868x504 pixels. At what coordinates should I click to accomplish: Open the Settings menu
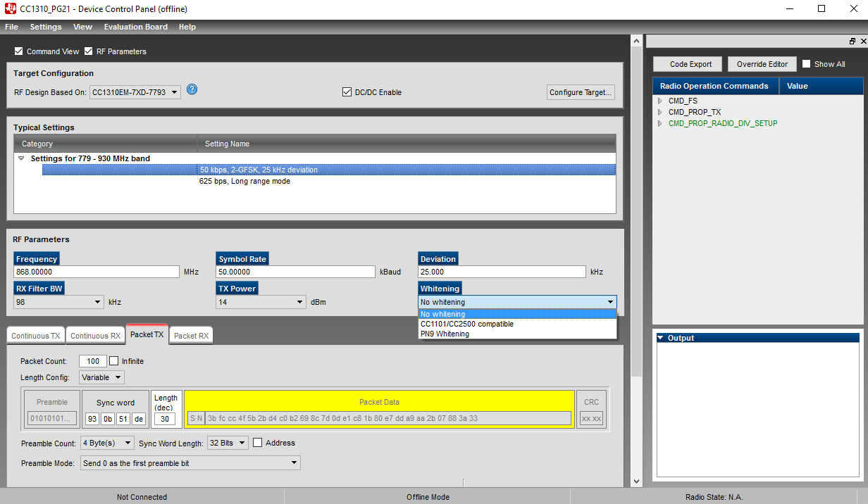(x=46, y=27)
